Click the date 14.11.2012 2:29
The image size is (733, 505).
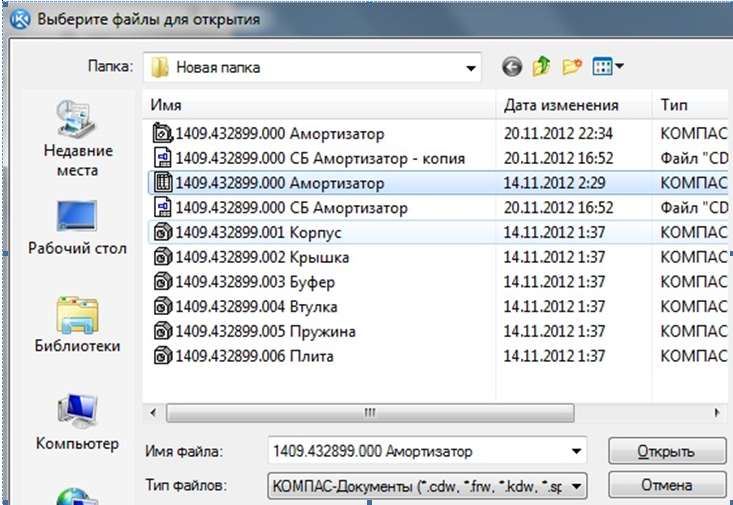(554, 183)
